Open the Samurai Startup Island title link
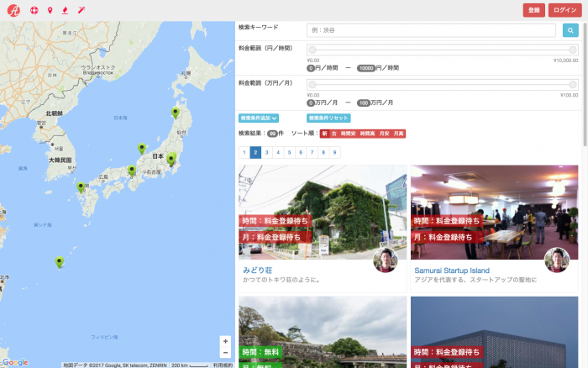Image resolution: width=588 pixels, height=368 pixels. (x=452, y=271)
